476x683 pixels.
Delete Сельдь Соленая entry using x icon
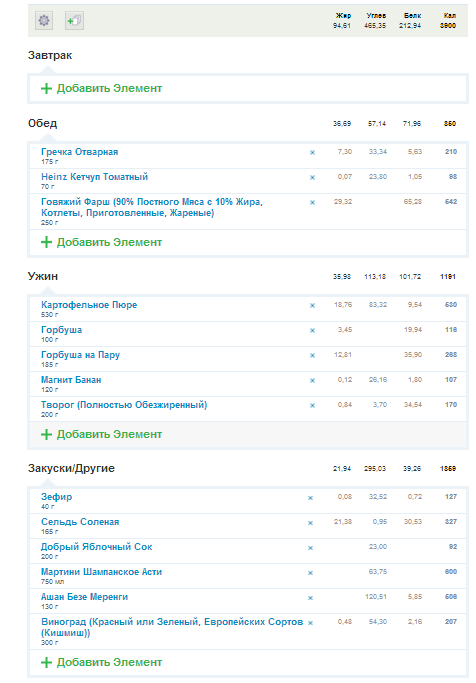coord(311,523)
